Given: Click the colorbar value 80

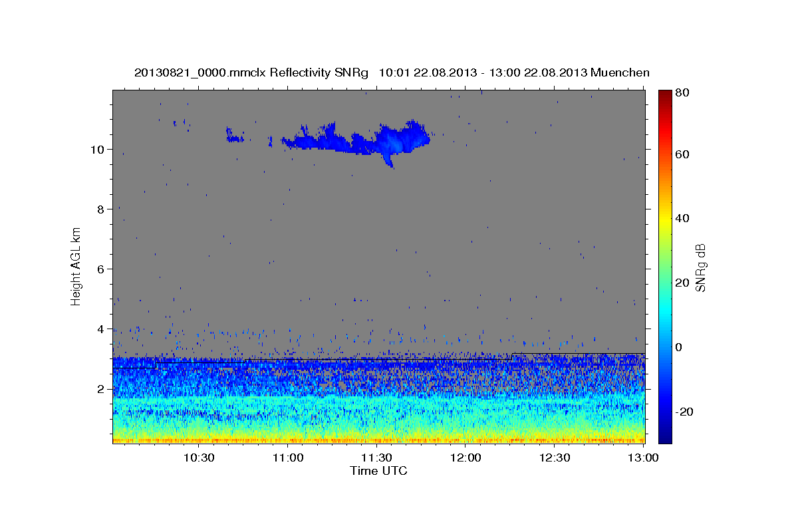Looking at the screenshot, I should point(684,93).
